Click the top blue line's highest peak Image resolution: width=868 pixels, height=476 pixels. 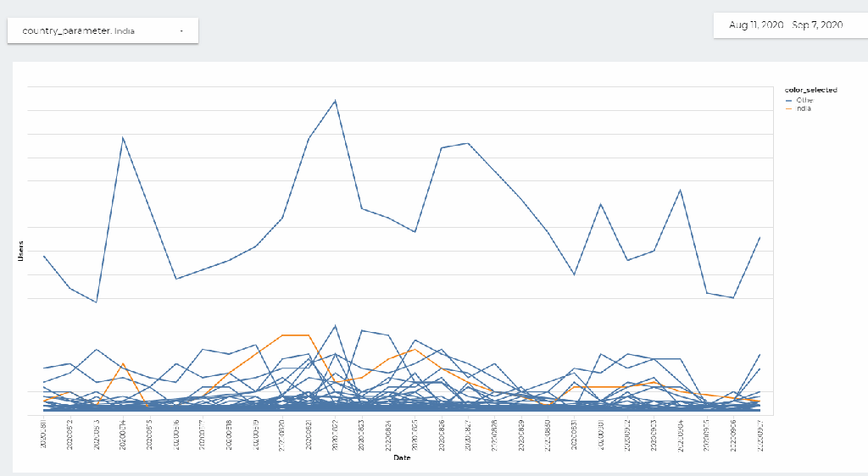(336, 101)
